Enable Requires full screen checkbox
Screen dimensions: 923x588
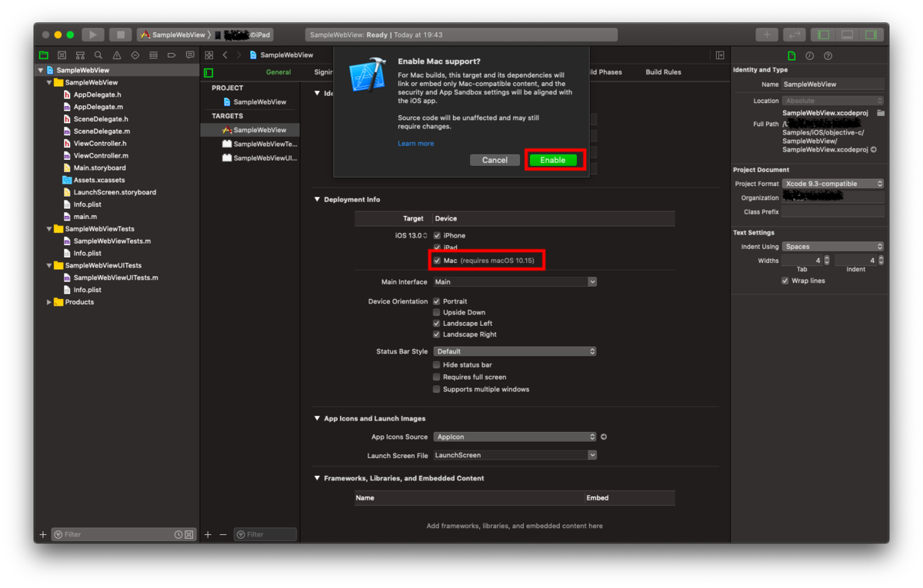click(x=437, y=377)
